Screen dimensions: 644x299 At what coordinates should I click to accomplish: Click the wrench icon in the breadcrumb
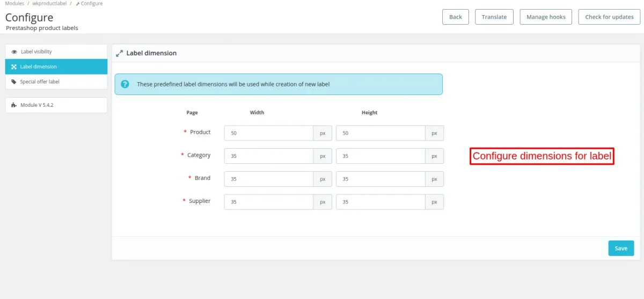click(78, 3)
